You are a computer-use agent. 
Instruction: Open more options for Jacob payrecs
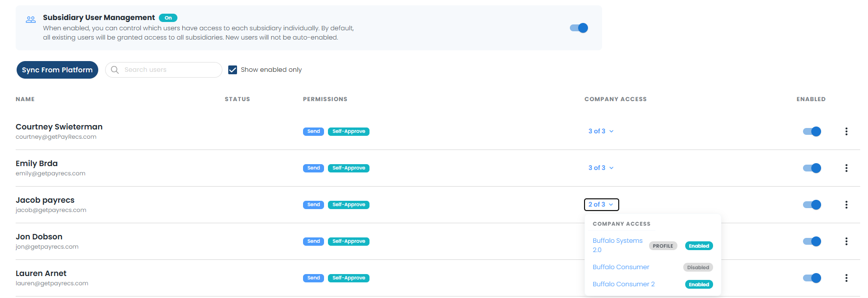(x=846, y=205)
